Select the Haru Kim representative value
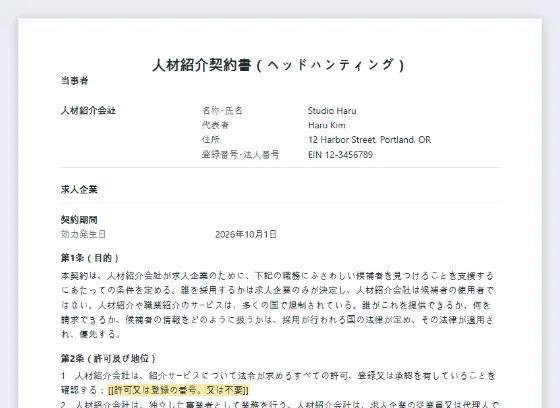The image size is (560, 408). pos(327,125)
